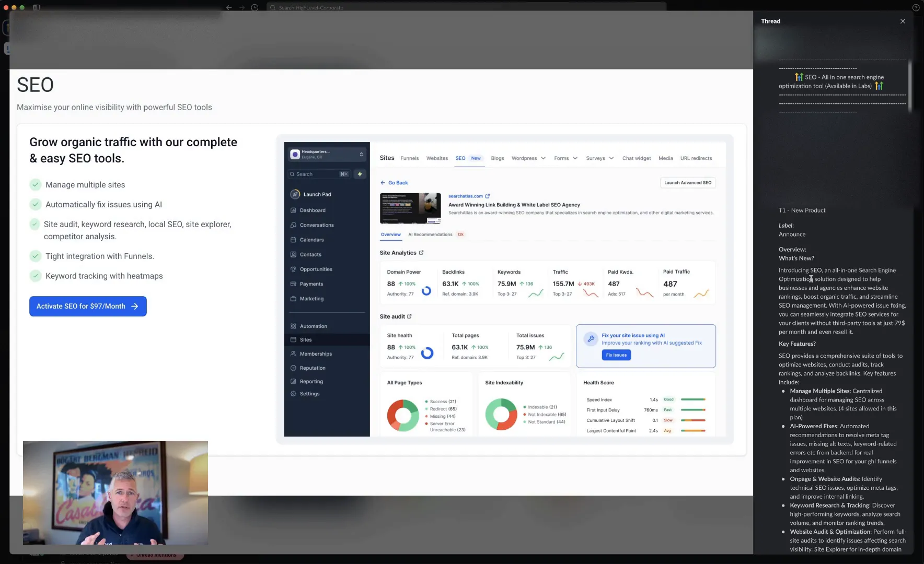Open Reputation from the sidebar
This screenshot has width=924, height=564.
pos(294,368)
